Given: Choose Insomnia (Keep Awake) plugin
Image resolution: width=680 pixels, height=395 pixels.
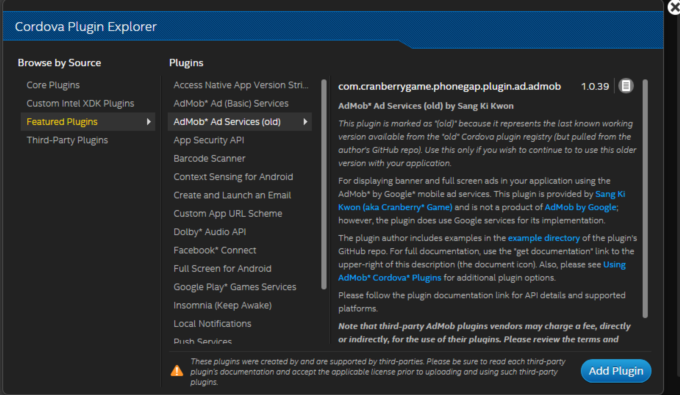Looking at the screenshot, I should (x=222, y=305).
